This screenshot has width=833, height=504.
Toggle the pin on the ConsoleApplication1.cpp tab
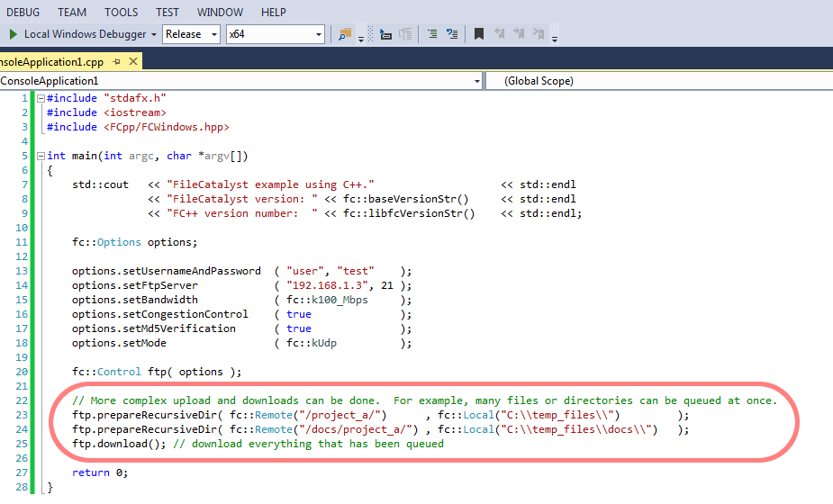[x=116, y=62]
